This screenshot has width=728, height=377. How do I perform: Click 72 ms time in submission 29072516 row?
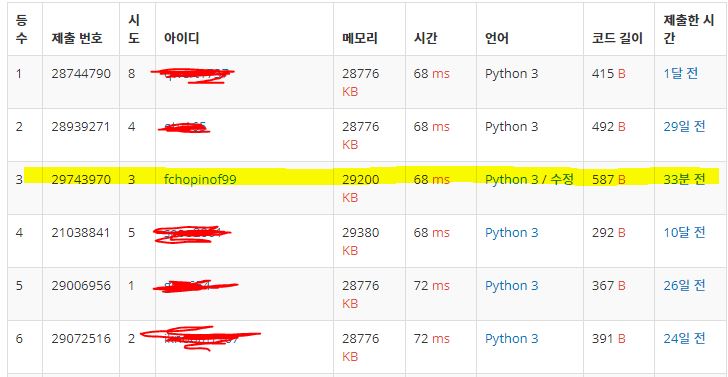[432, 339]
